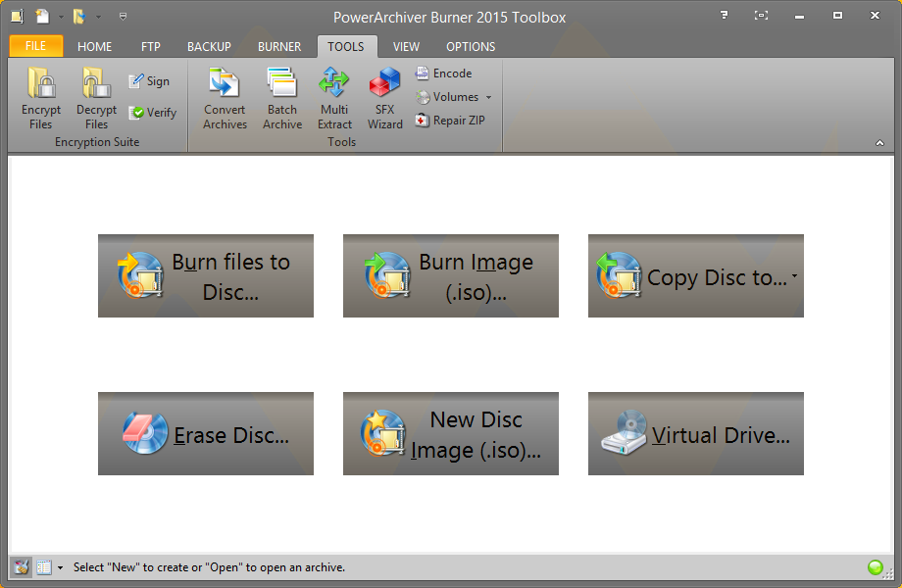
Task: Open the Copy Disc to dropdown arrow
Action: click(x=794, y=276)
